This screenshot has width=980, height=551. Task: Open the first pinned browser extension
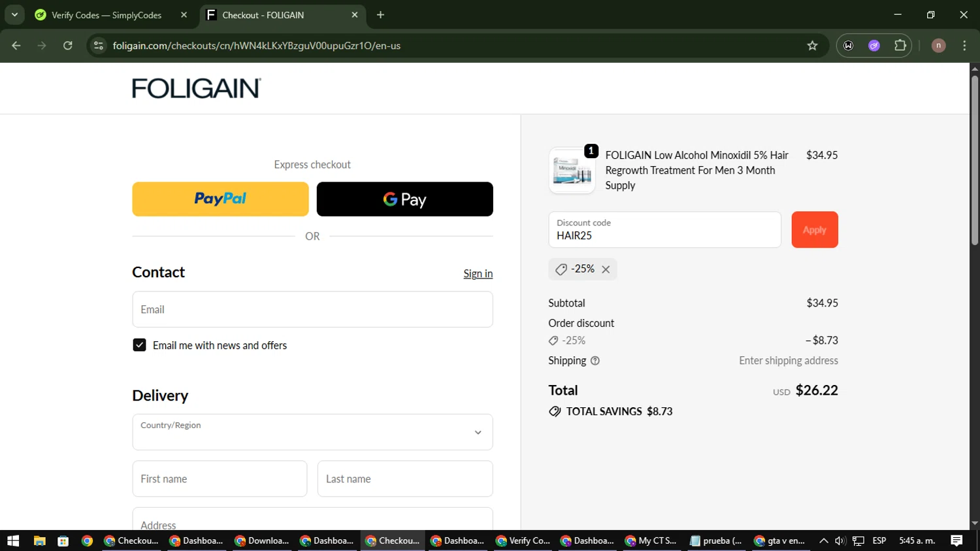pos(849,46)
